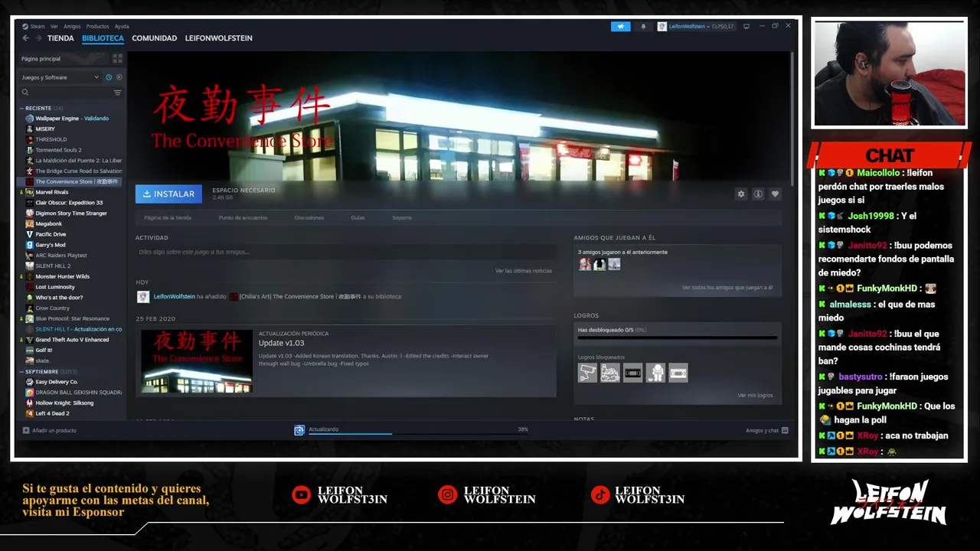
Task: Toggle ready-to-play filter icon
Action: [119, 77]
